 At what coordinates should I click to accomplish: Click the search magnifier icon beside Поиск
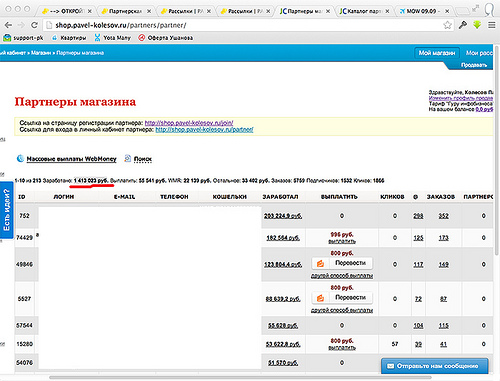click(x=128, y=159)
